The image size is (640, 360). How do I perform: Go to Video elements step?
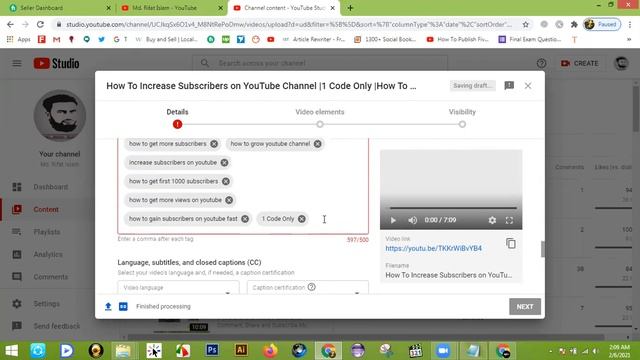320,124
